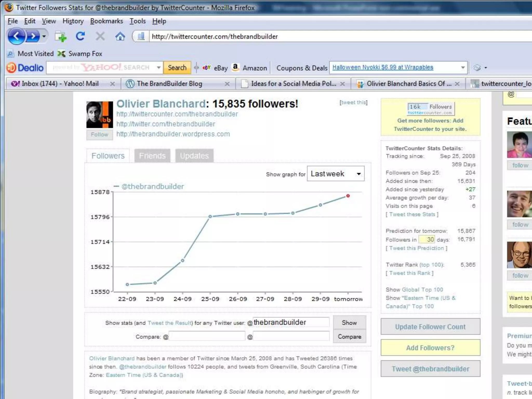Click the Update Follower Count button
532x399 pixels.
430,327
